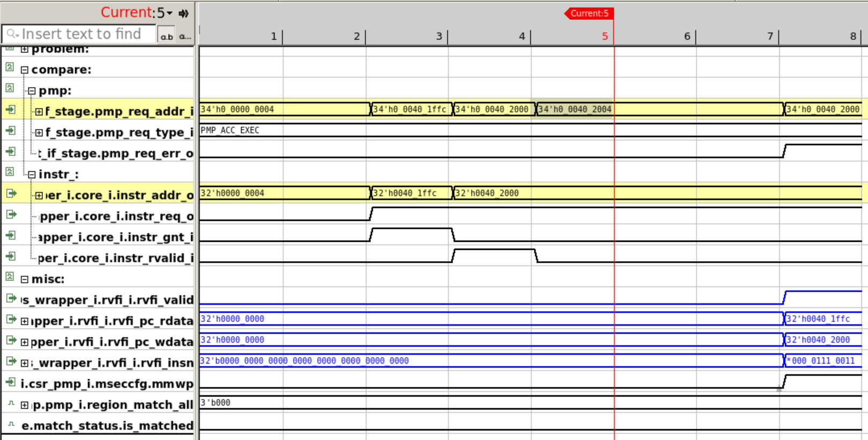Open the Current:5 cycle dropdown arrow

tap(170, 13)
